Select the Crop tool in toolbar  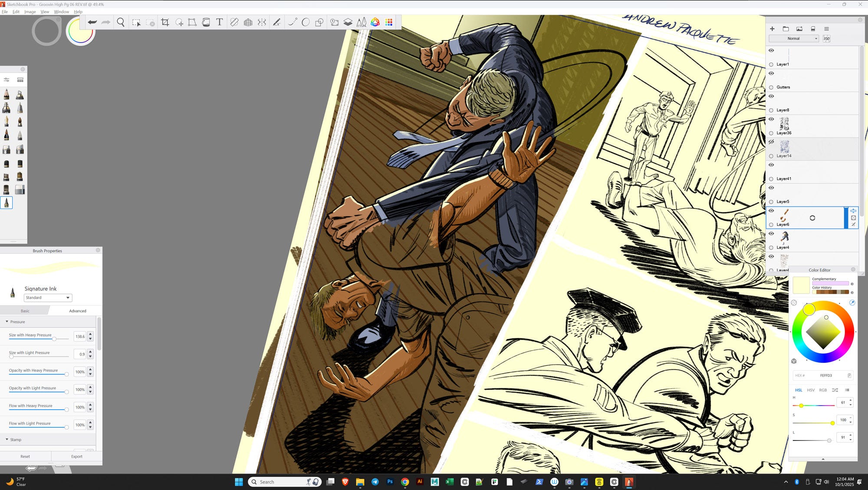pyautogui.click(x=165, y=22)
